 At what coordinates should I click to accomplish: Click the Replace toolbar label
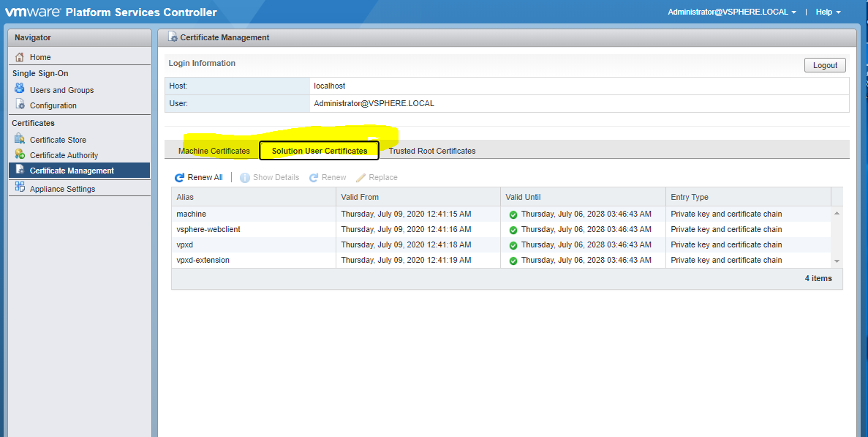point(383,177)
